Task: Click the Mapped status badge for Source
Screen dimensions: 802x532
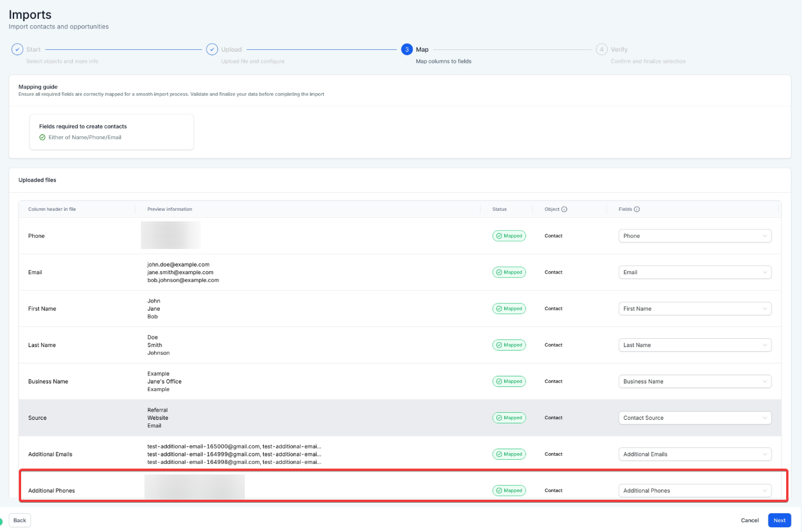Action: coord(509,418)
